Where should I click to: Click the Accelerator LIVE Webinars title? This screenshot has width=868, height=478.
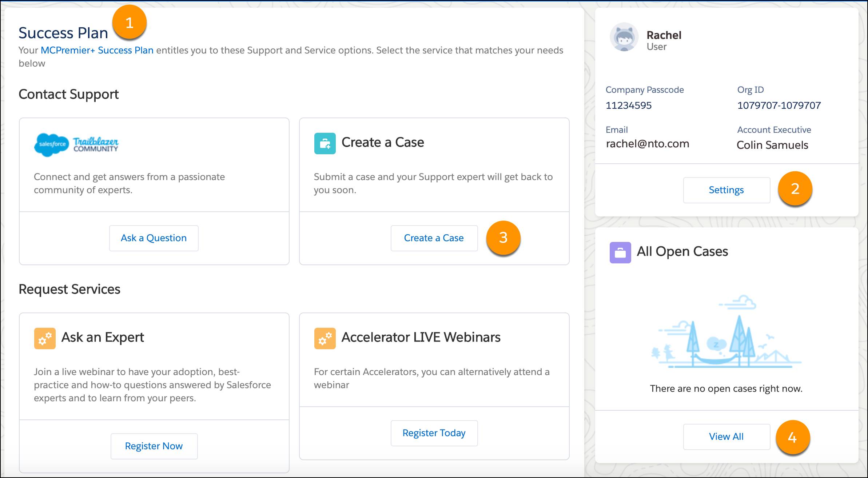[421, 337]
